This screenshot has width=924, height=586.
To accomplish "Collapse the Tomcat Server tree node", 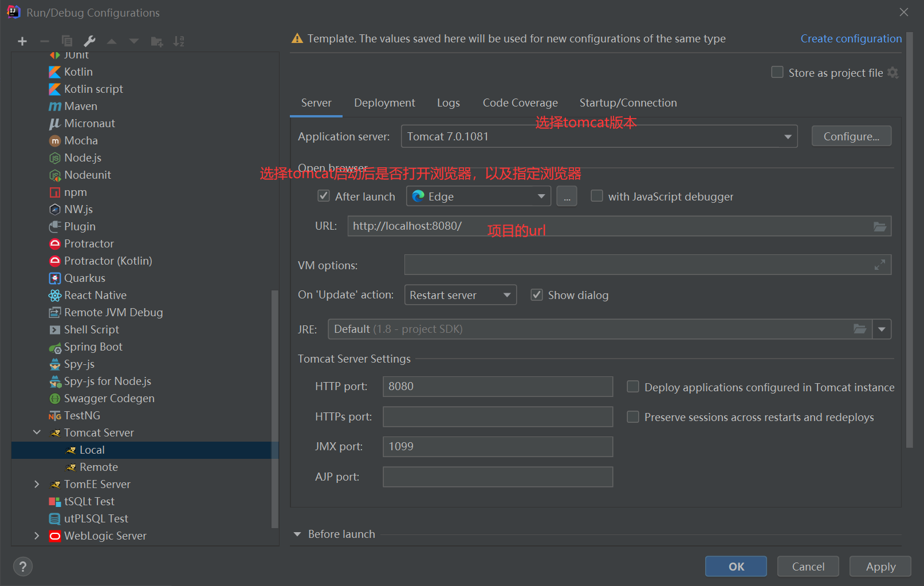I will pyautogui.click(x=37, y=432).
